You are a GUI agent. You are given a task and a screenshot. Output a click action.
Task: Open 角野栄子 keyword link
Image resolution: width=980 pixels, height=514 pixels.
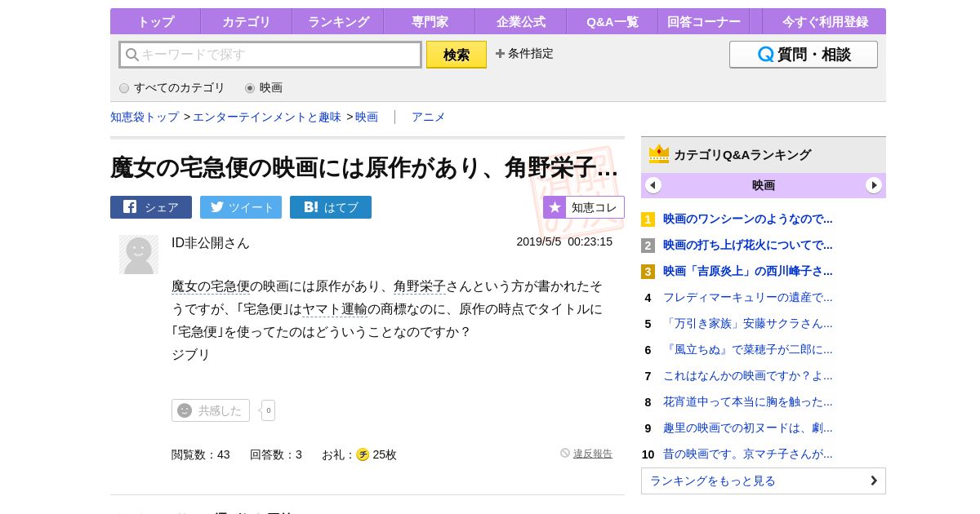tap(420, 286)
